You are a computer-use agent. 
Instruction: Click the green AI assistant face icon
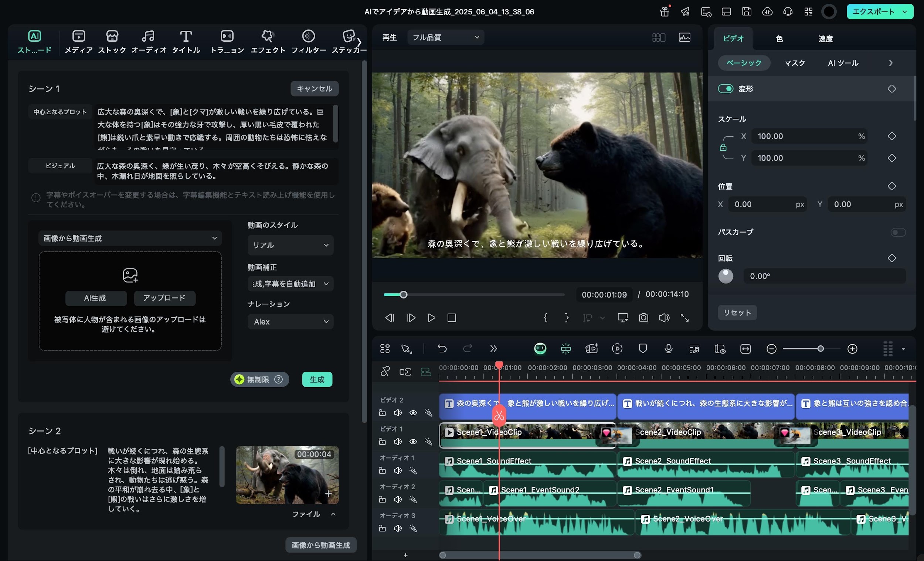click(540, 349)
